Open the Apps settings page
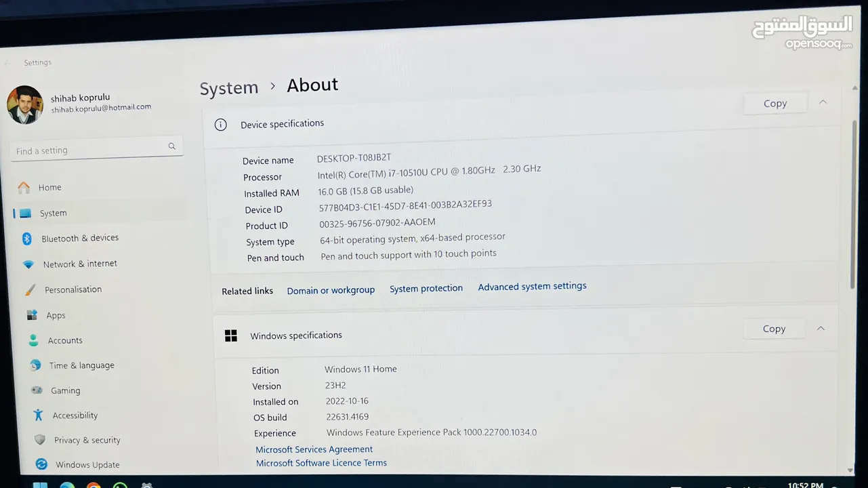The height and width of the screenshot is (488, 868). (56, 316)
